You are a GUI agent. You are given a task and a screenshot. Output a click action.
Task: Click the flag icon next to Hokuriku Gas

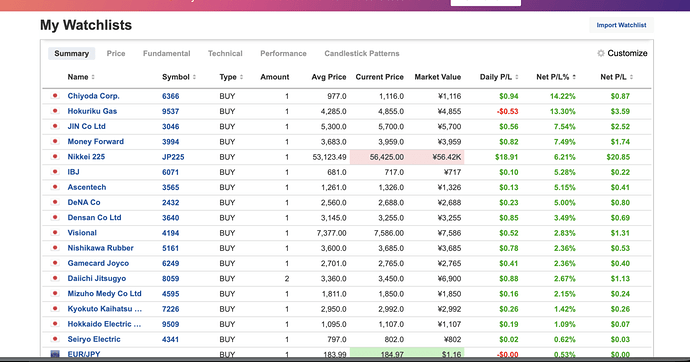click(55, 111)
